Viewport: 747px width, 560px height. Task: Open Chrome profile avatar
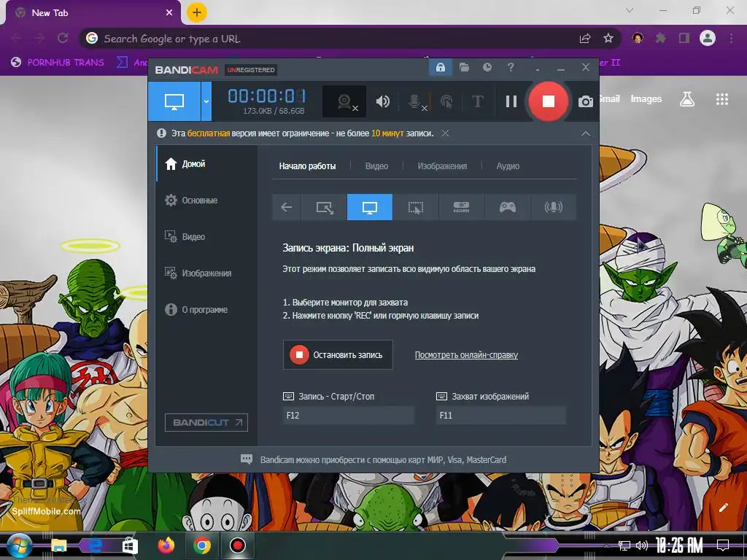pyautogui.click(x=708, y=38)
